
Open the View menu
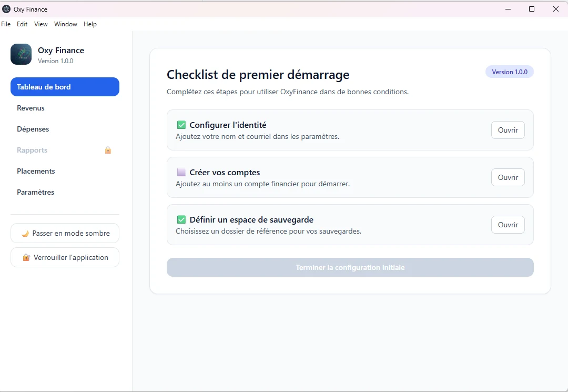(41, 24)
